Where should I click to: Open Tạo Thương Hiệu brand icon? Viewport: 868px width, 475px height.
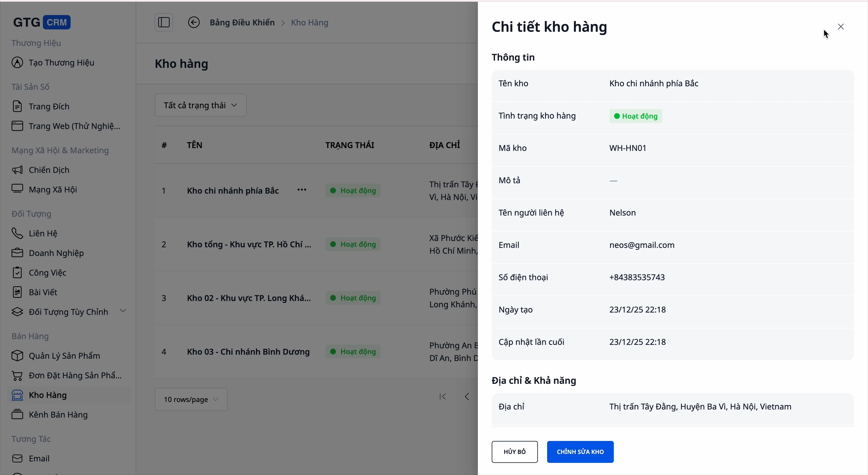click(17, 63)
